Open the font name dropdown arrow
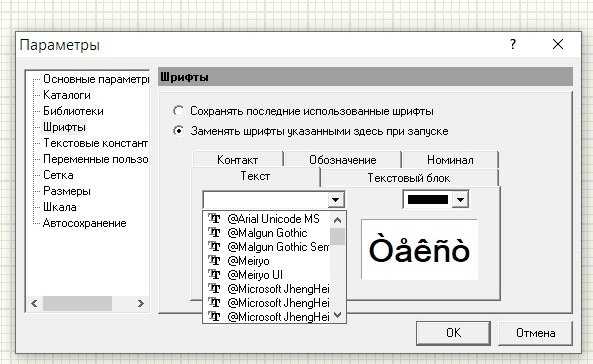 335,200
